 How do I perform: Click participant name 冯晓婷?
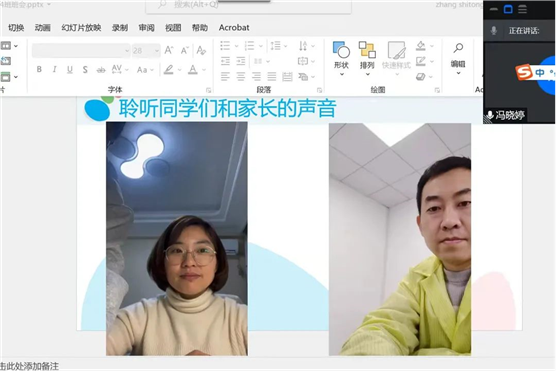point(510,115)
